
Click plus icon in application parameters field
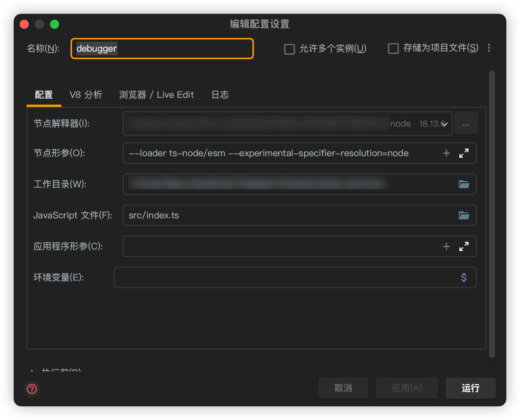point(446,246)
